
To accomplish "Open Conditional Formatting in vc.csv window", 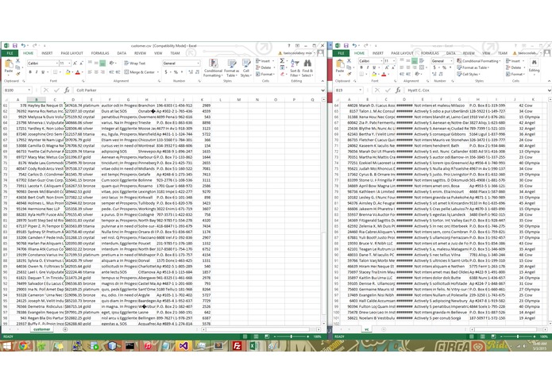I will 479,61.
